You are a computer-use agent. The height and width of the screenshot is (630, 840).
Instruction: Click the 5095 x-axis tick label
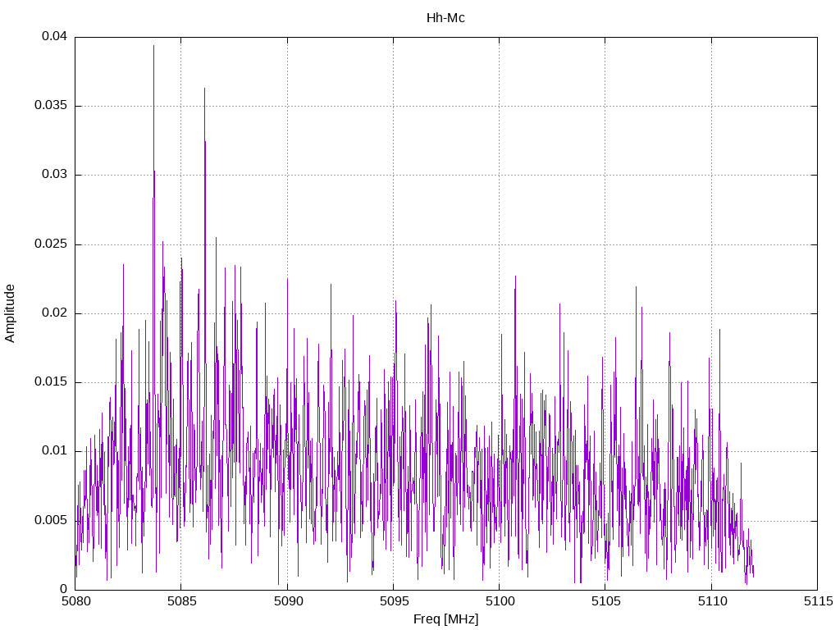click(x=394, y=601)
